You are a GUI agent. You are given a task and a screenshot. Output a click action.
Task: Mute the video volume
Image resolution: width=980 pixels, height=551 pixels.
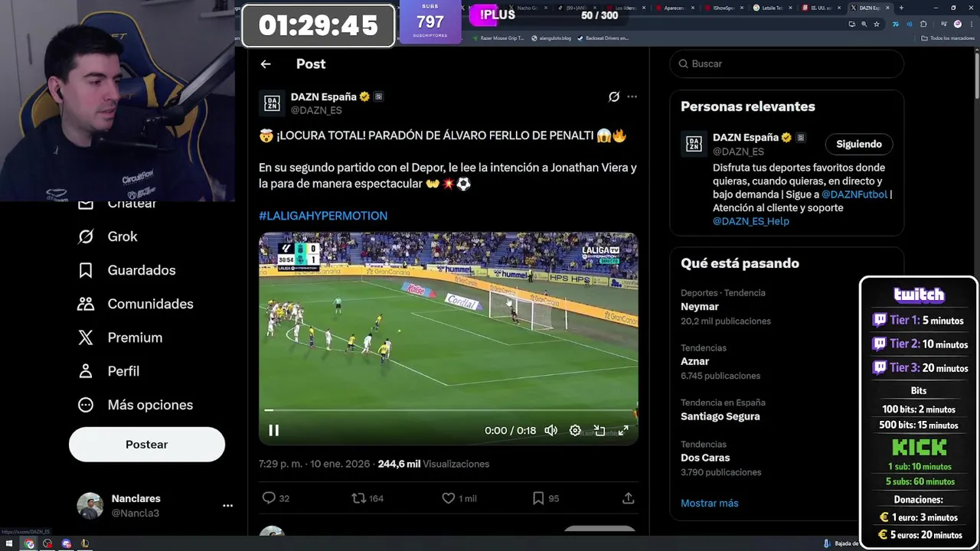[550, 430]
